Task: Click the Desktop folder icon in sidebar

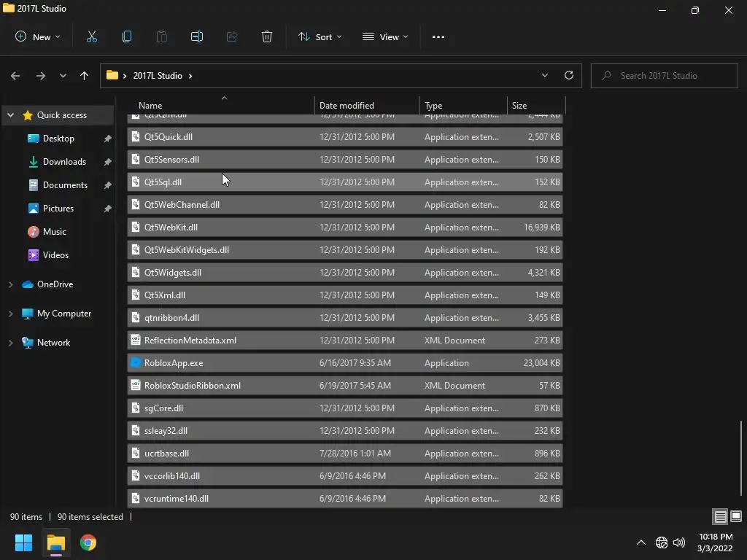Action: tap(34, 139)
